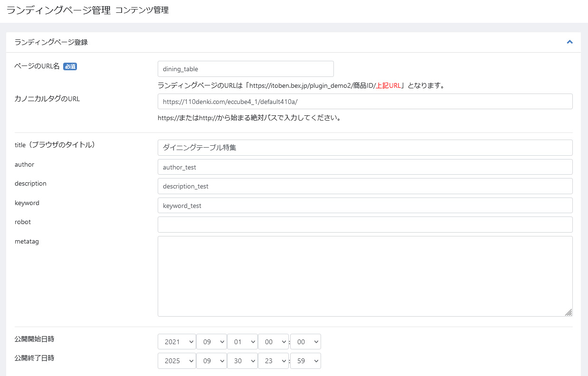Click the コンテンツ管理 subtitle text
The height and width of the screenshot is (376, 588).
click(142, 10)
